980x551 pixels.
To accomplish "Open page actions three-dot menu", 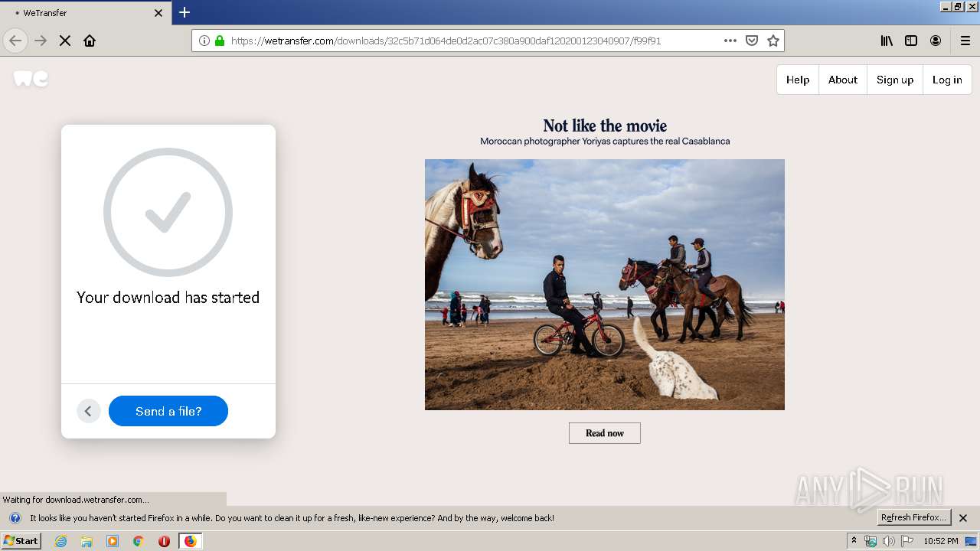I will click(x=730, y=41).
